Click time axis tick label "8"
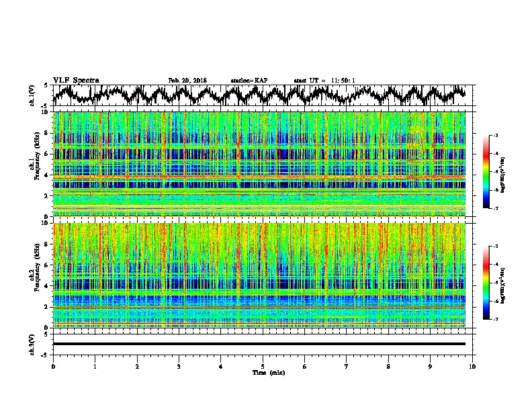Viewport: 532px width, 411px height. (x=388, y=366)
